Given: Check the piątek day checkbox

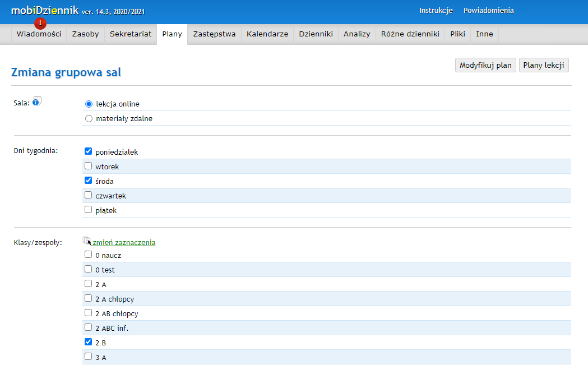Looking at the screenshot, I should [88, 210].
